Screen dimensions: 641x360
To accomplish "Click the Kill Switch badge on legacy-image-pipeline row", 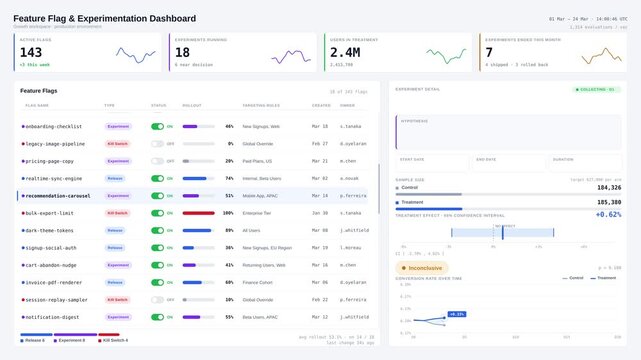I will (118, 144).
